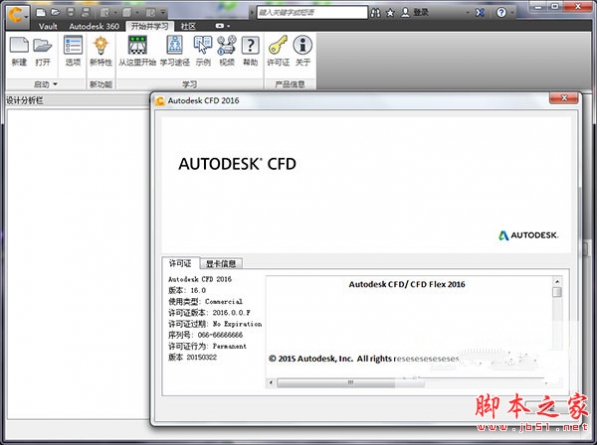Image resolution: width=600 pixels, height=445 pixels.
Task: Click the '版本 20150322' build text
Action: tap(192, 357)
